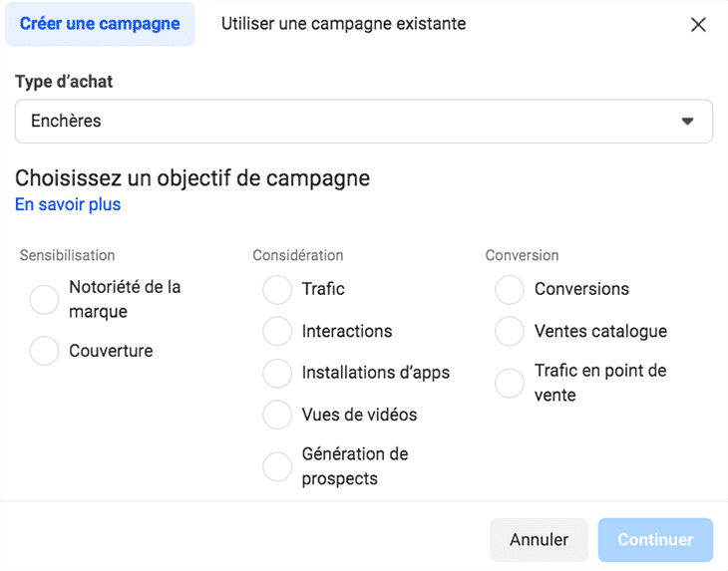The image size is (728, 571).
Task: Pick Interactions as campaign objective
Action: pos(277,331)
